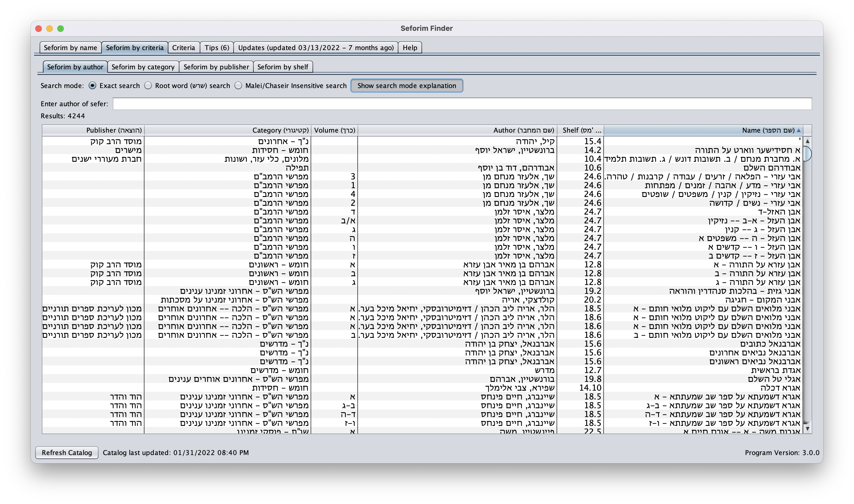Sort by Shelf column header
The image size is (854, 504).
tap(580, 130)
